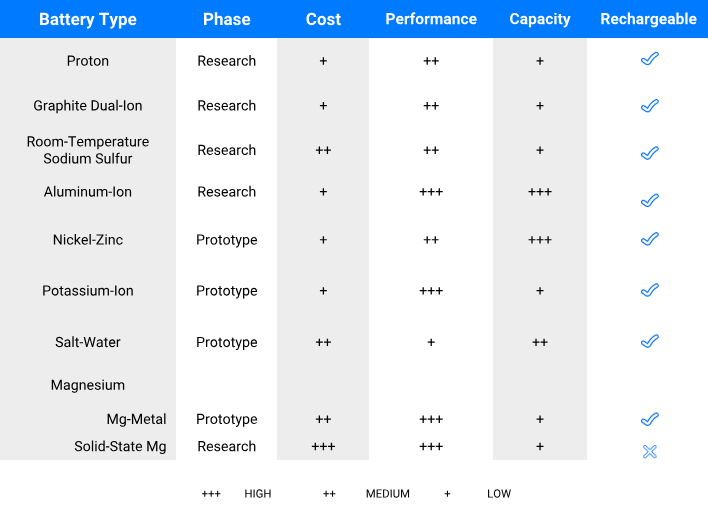The height and width of the screenshot is (506, 708).
Task: Select the Solid-State Mg row label
Action: tap(120, 446)
